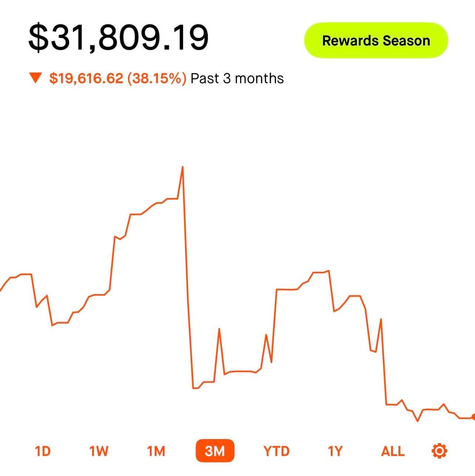Image resolution: width=475 pixels, height=476 pixels.
Task: Switch to YTD performance view
Action: pyautogui.click(x=277, y=451)
